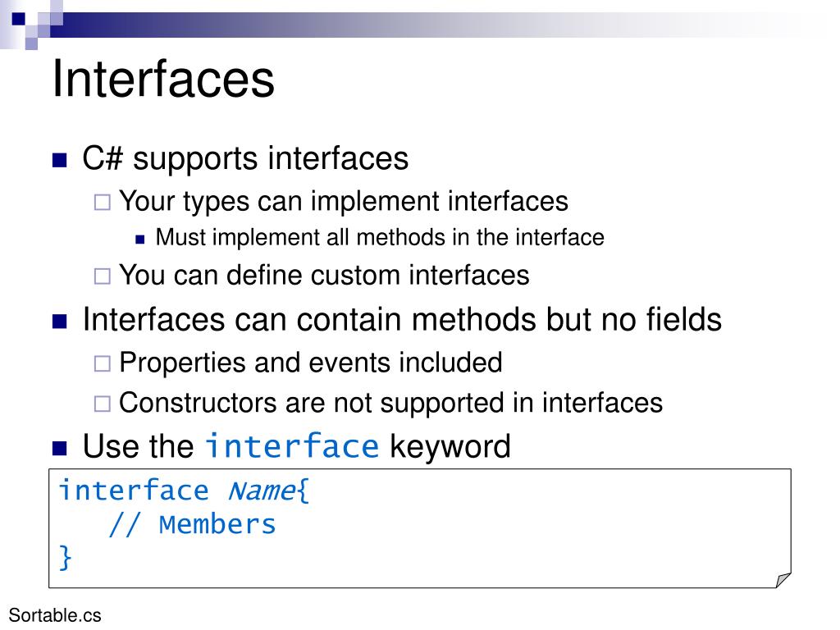Click the '// Members' comment line
This screenshot has height=630, width=840.
tap(192, 524)
